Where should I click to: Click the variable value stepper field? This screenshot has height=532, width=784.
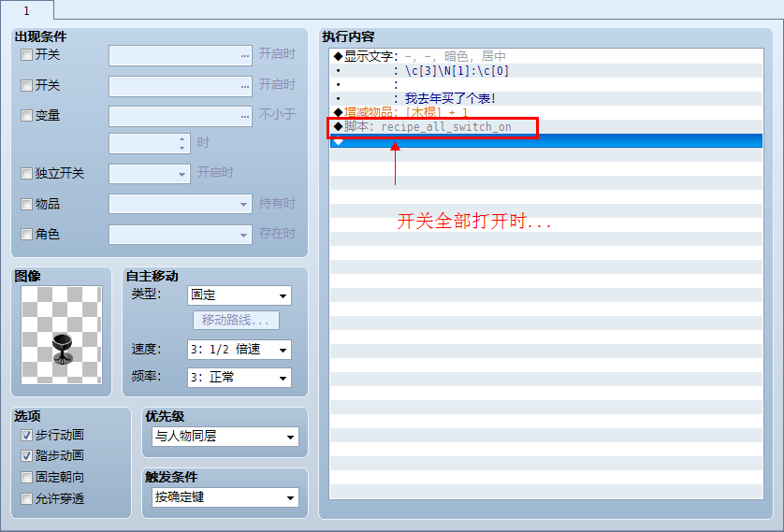(150, 144)
